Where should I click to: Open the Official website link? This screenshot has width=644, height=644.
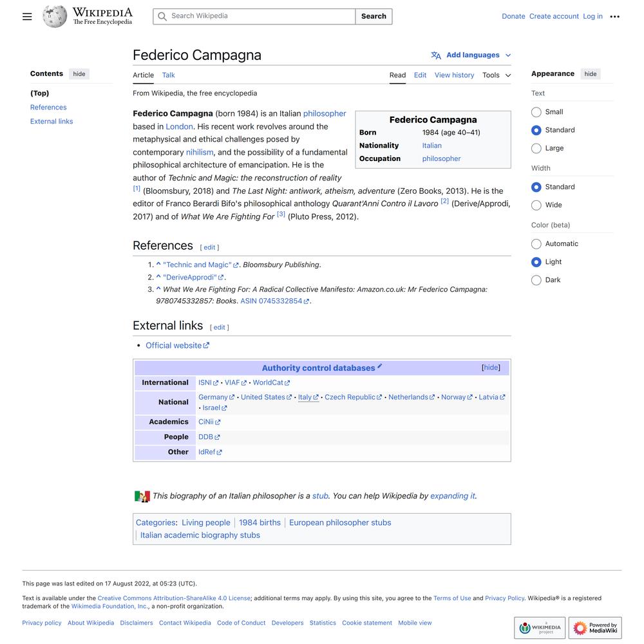pyautogui.click(x=178, y=346)
